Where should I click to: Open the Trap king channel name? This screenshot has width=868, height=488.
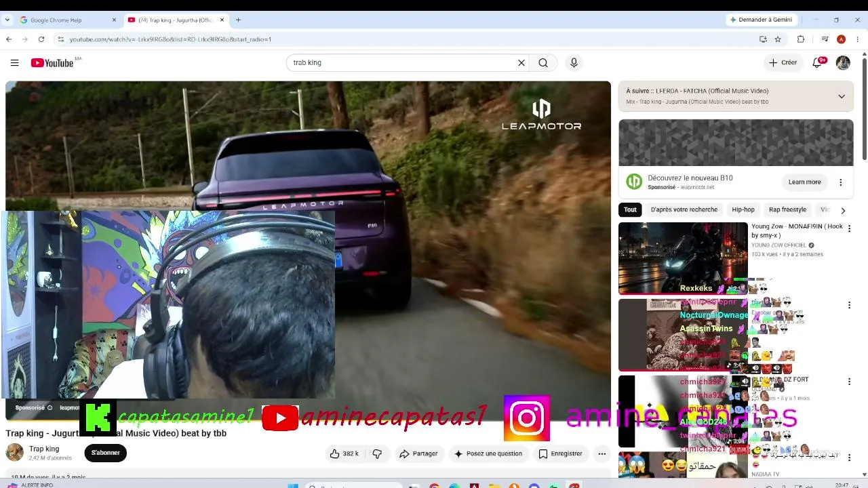(x=44, y=449)
